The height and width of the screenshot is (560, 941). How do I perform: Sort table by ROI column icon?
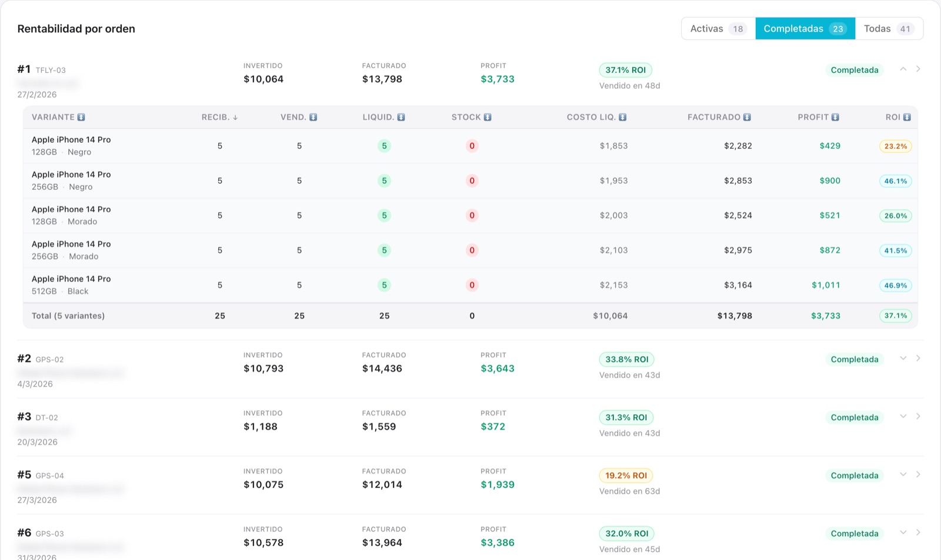pos(907,118)
